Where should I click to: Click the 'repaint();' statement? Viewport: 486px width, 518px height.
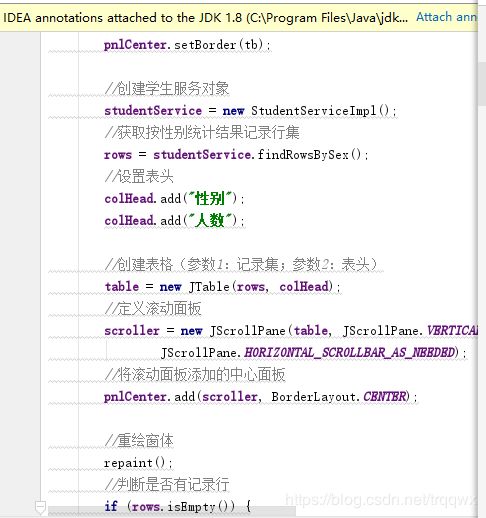(x=138, y=463)
